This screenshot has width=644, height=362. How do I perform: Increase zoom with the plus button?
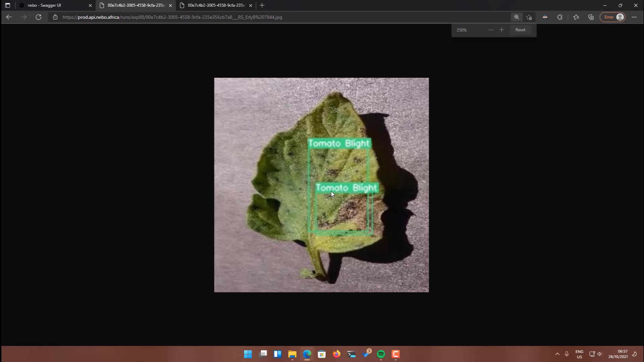(501, 30)
